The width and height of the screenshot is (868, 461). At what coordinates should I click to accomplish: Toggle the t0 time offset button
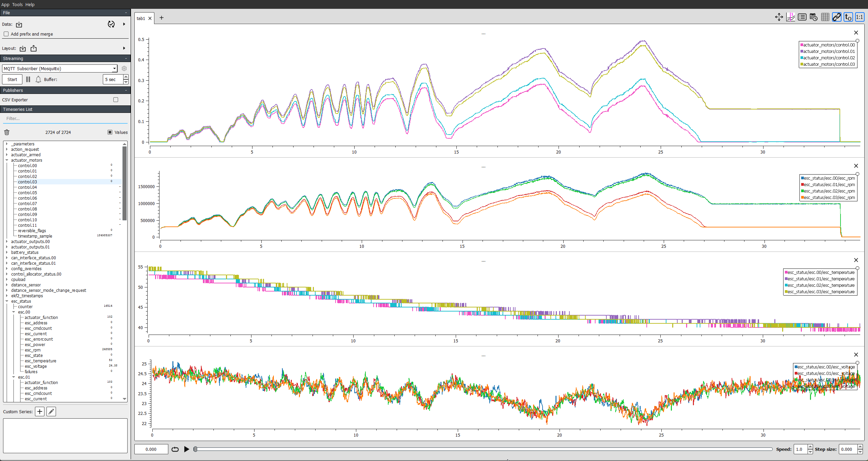coord(848,17)
